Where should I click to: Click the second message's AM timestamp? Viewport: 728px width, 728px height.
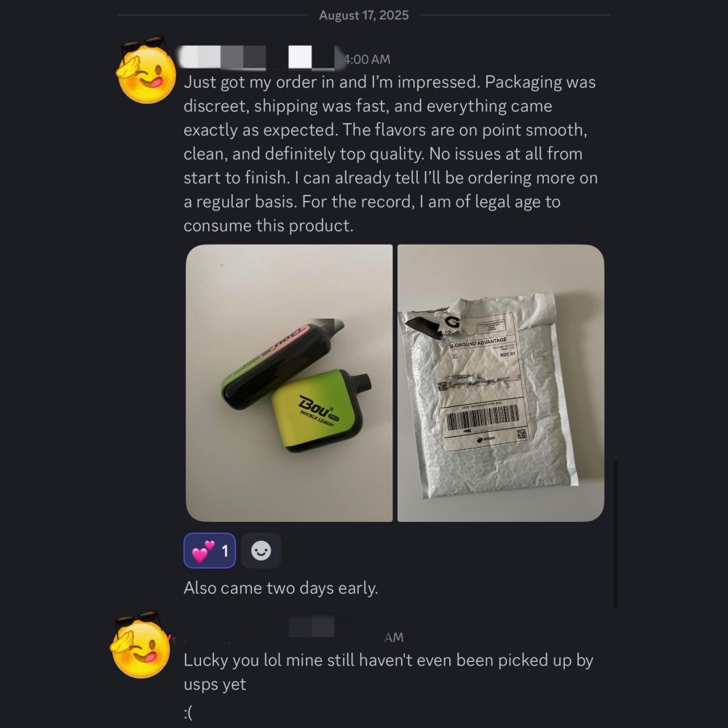394,638
